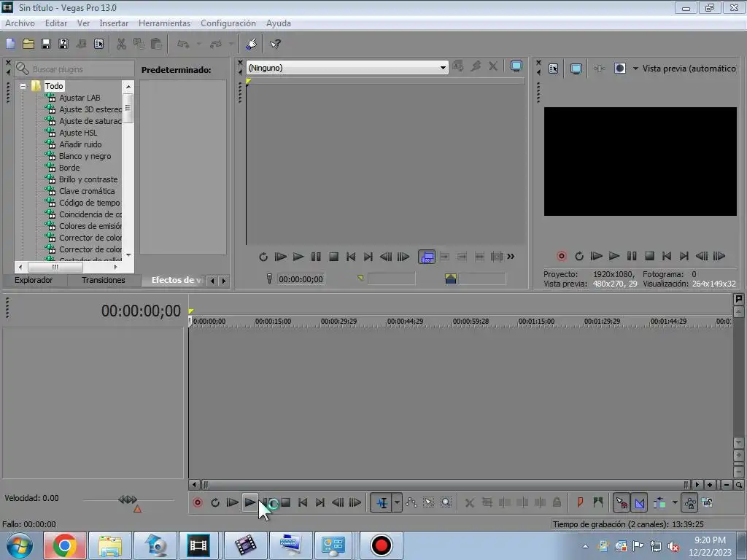Toggle Lock Envelopes to Events

pos(690,502)
